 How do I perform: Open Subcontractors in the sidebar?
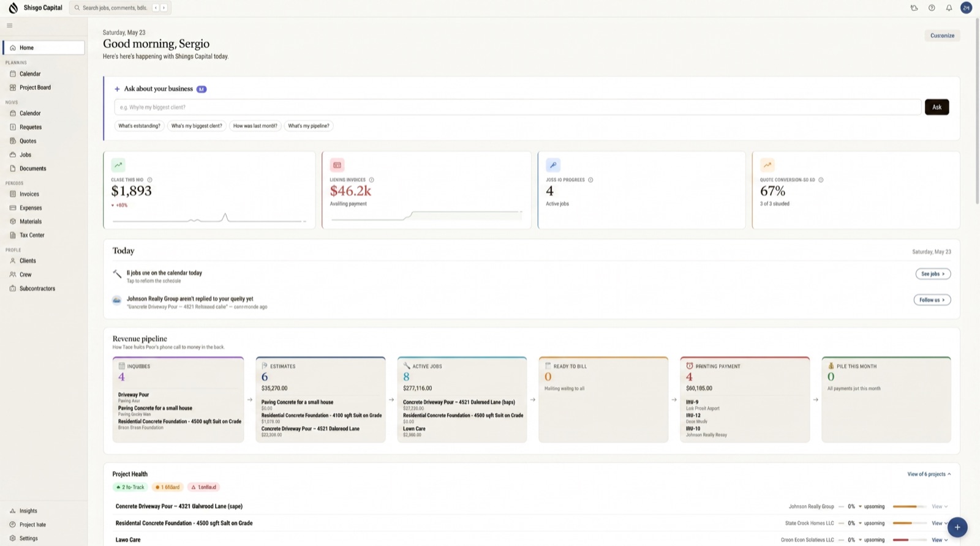click(43, 288)
